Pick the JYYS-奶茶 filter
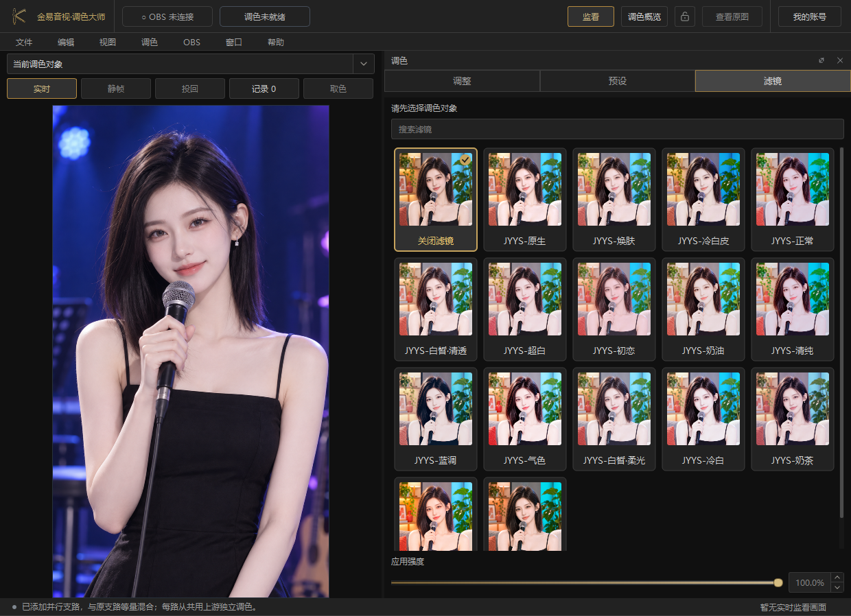 click(x=793, y=419)
